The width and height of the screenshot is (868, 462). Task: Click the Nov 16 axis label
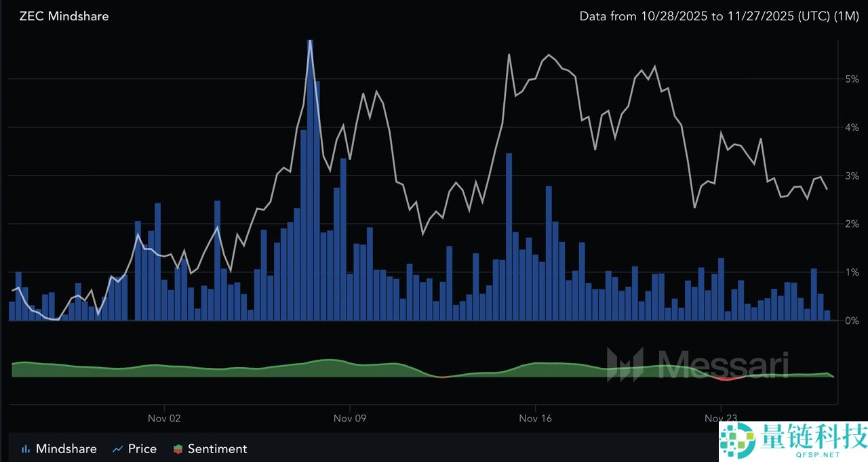click(535, 419)
